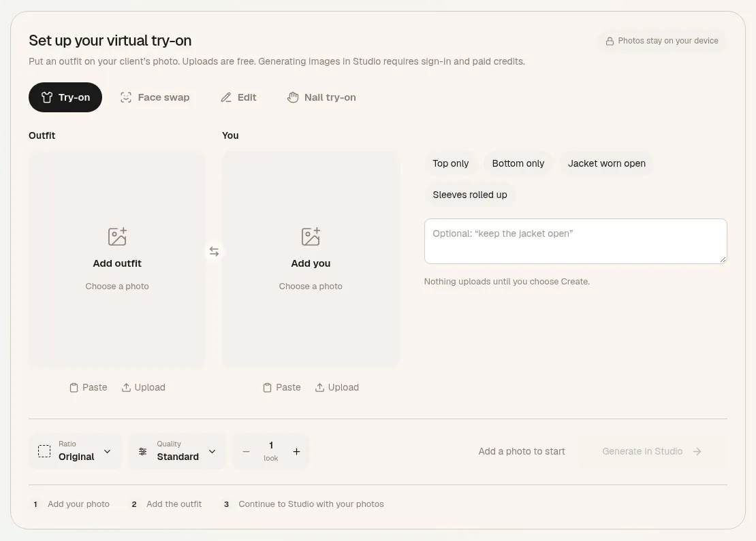This screenshot has width=756, height=541.
Task: Decrease the look count with minus
Action: point(247,451)
